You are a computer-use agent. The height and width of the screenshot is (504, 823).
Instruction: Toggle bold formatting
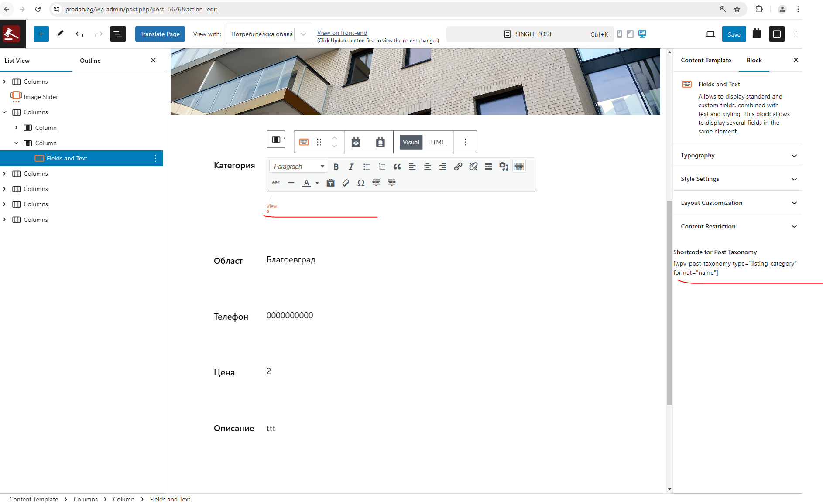point(336,167)
